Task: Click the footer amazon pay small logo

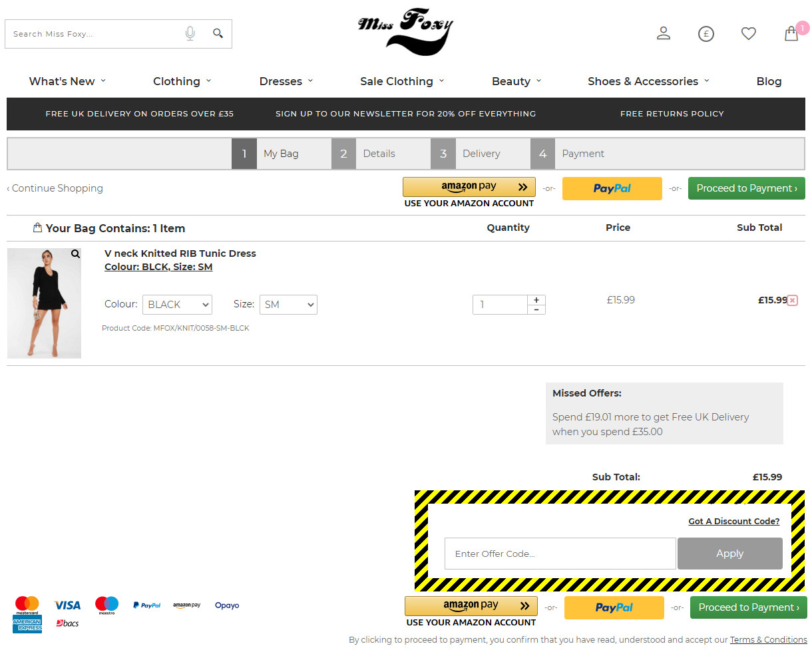Action: (x=186, y=605)
